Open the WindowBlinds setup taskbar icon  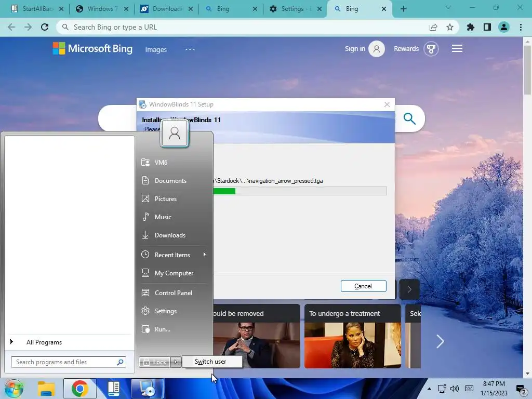pos(148,389)
